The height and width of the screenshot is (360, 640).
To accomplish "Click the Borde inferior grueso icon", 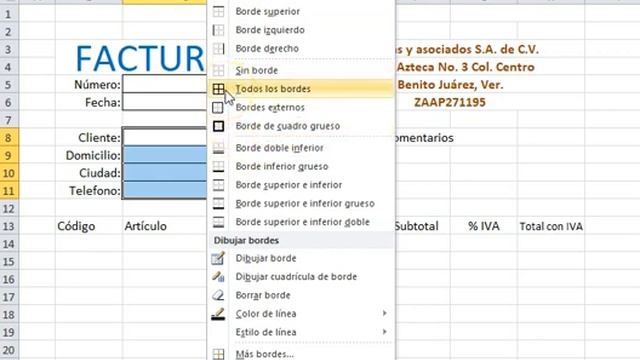I will tap(218, 166).
